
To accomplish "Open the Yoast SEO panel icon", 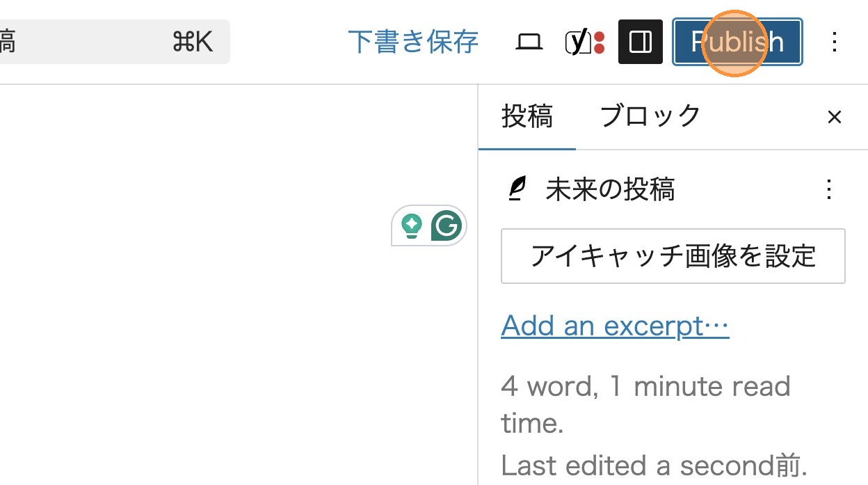I will click(x=585, y=42).
